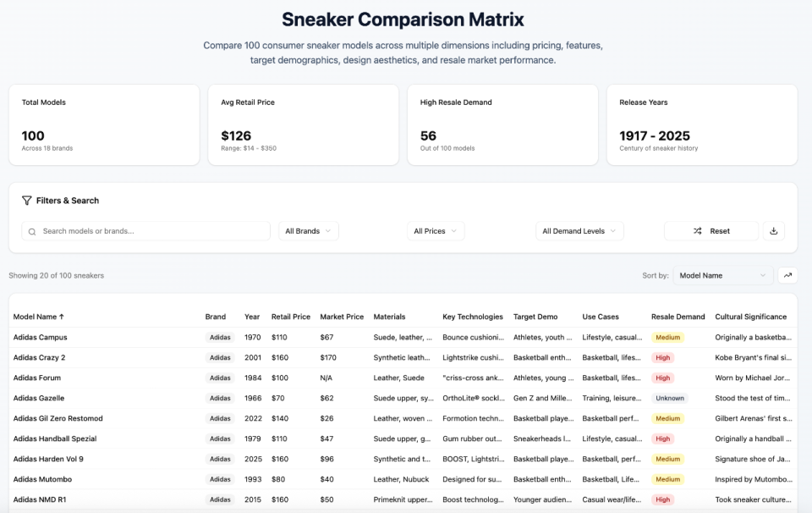This screenshot has height=513, width=812.
Task: Click the Sneaker Comparison Matrix heading
Action: tap(403, 19)
